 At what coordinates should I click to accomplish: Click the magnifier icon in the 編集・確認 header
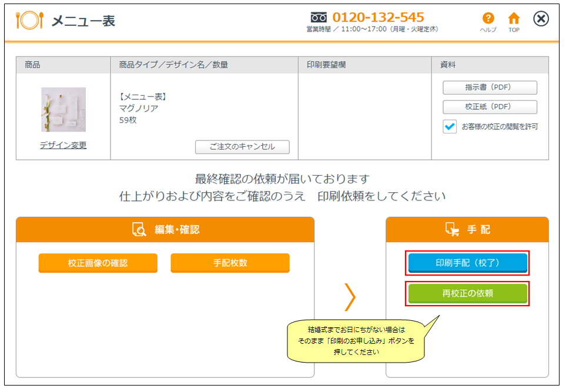[x=139, y=229]
